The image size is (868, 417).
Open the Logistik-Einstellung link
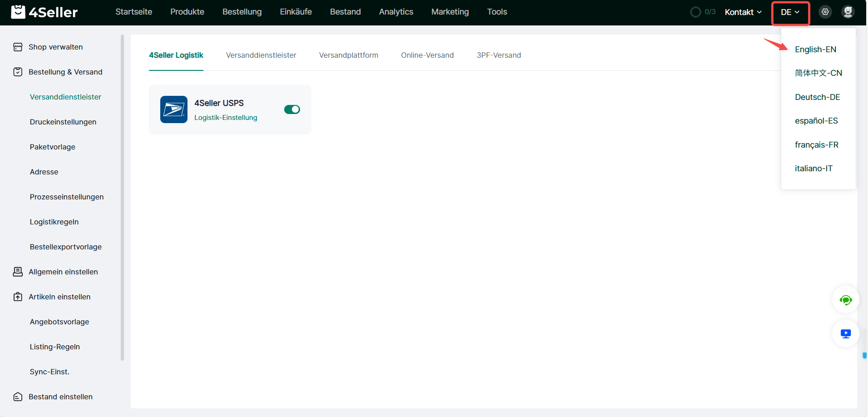tap(226, 118)
